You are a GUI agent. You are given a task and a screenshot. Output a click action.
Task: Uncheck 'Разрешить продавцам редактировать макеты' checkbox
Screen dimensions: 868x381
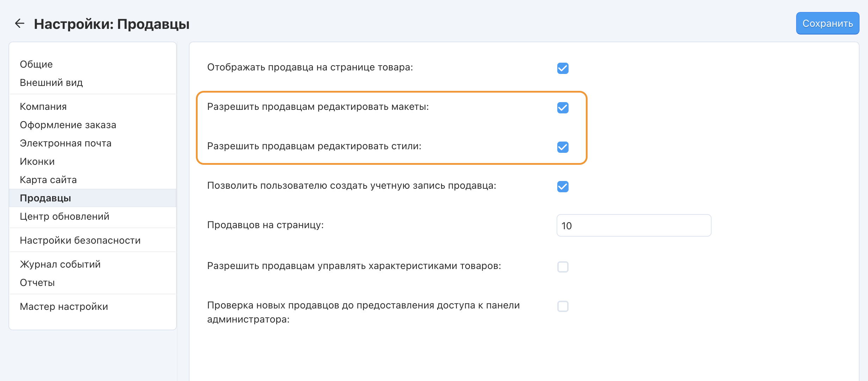tap(563, 107)
